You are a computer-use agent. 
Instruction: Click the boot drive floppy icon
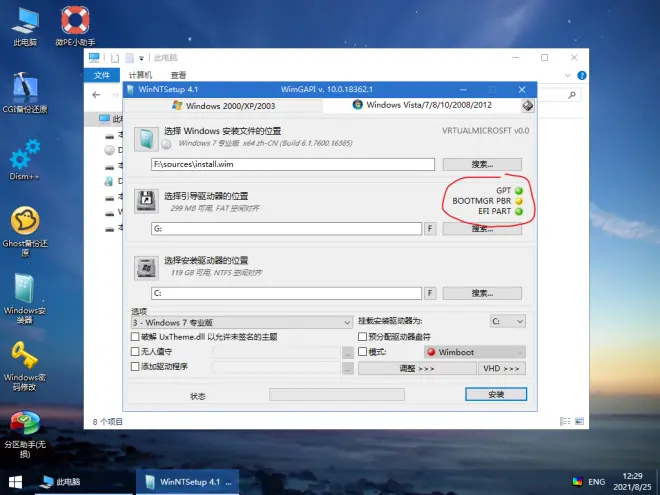pyautogui.click(x=146, y=201)
